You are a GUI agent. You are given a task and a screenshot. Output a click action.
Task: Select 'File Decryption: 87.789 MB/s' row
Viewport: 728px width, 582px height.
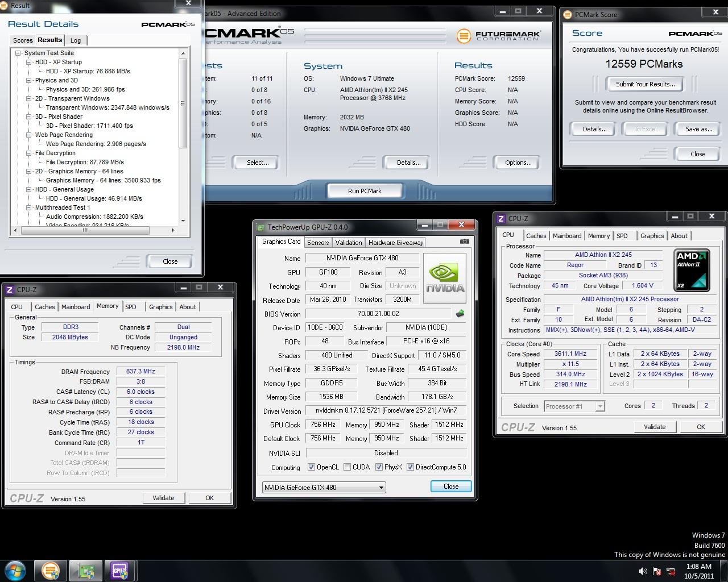(85, 162)
